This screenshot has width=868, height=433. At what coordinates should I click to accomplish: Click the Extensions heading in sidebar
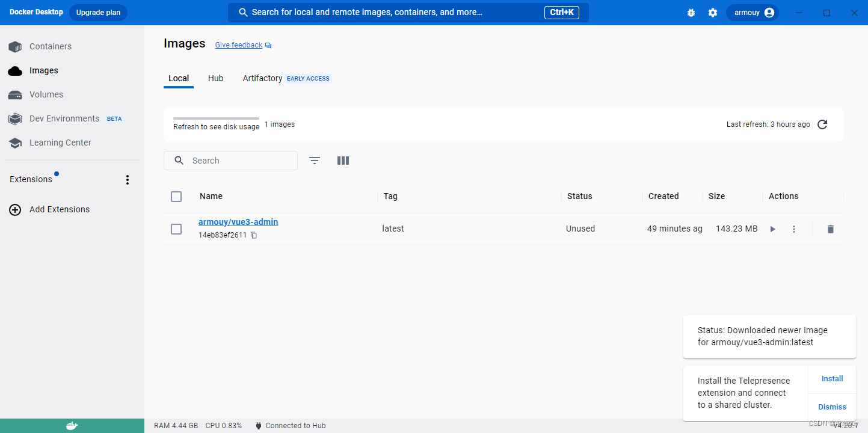tap(31, 179)
